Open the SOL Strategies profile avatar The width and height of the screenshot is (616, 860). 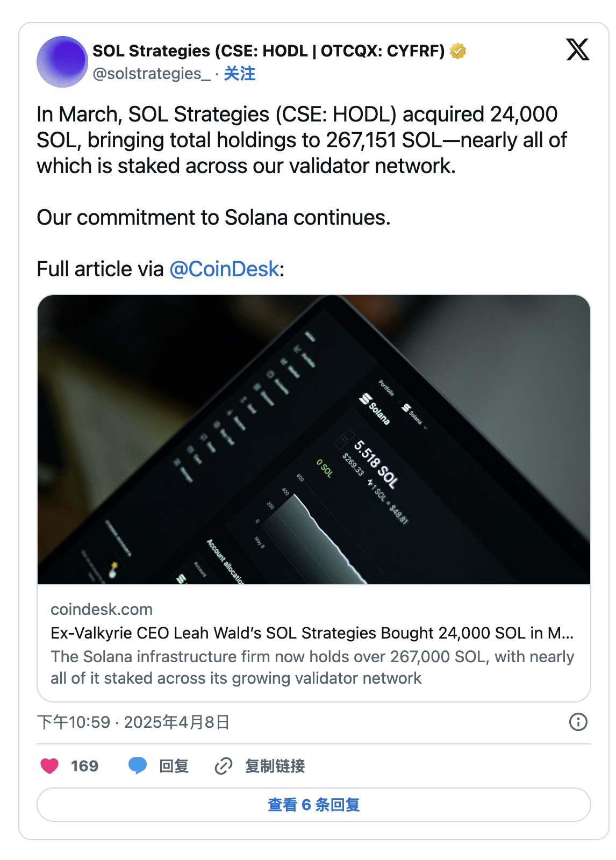point(62,62)
